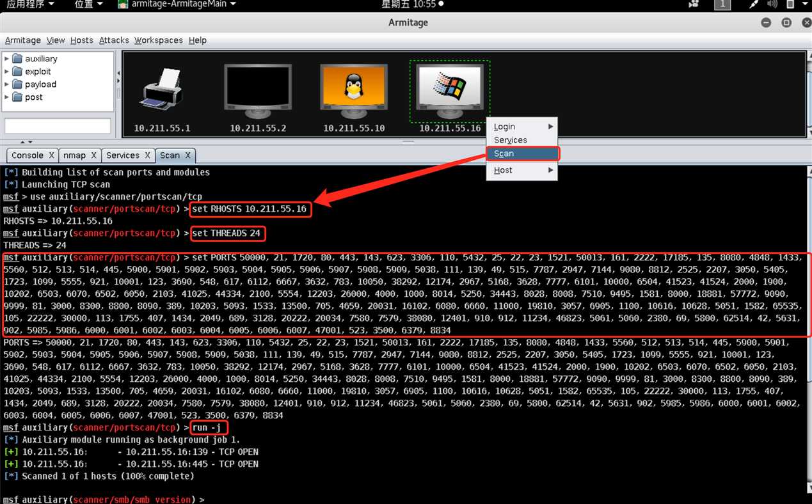Image resolution: width=812 pixels, height=504 pixels.
Task: Click 'Launching TCP scan' line
Action: (x=57, y=185)
